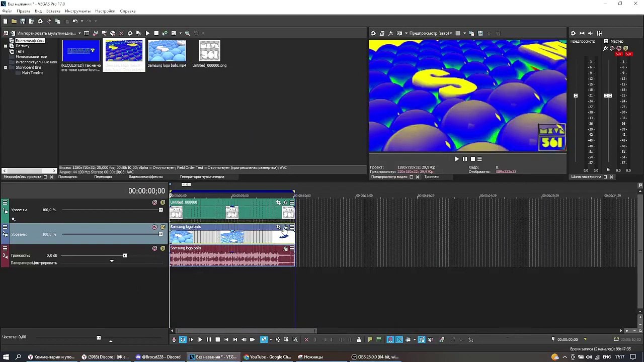Image resolution: width=644 pixels, height=362 pixels.
Task: Select the 'Теги' media bin
Action: pos(20,51)
